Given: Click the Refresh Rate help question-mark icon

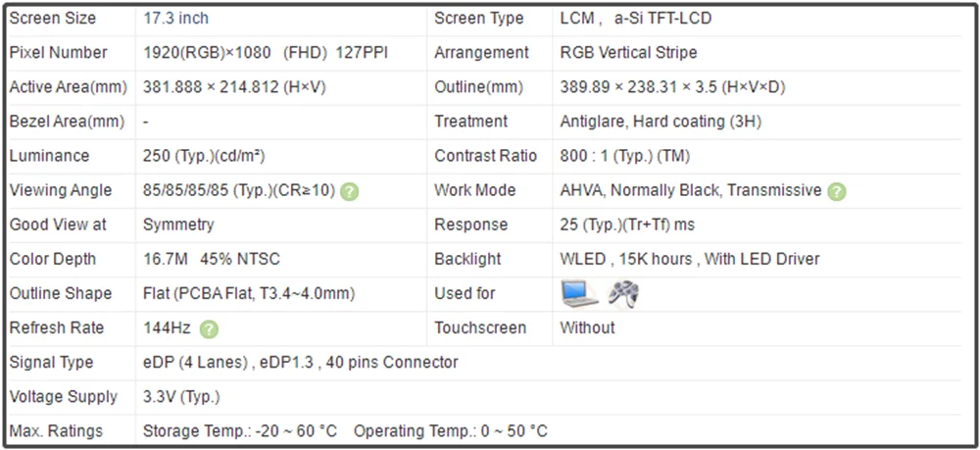Looking at the screenshot, I should pos(209,328).
